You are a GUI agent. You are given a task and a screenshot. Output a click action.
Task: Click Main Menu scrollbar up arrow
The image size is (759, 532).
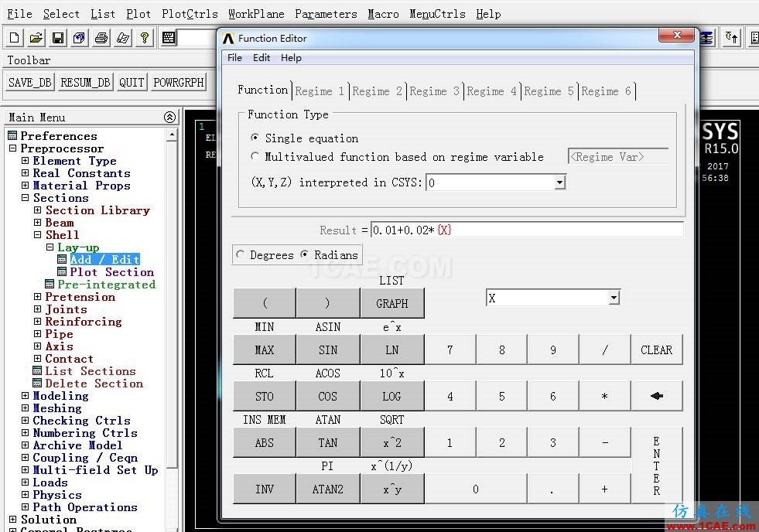(171, 134)
